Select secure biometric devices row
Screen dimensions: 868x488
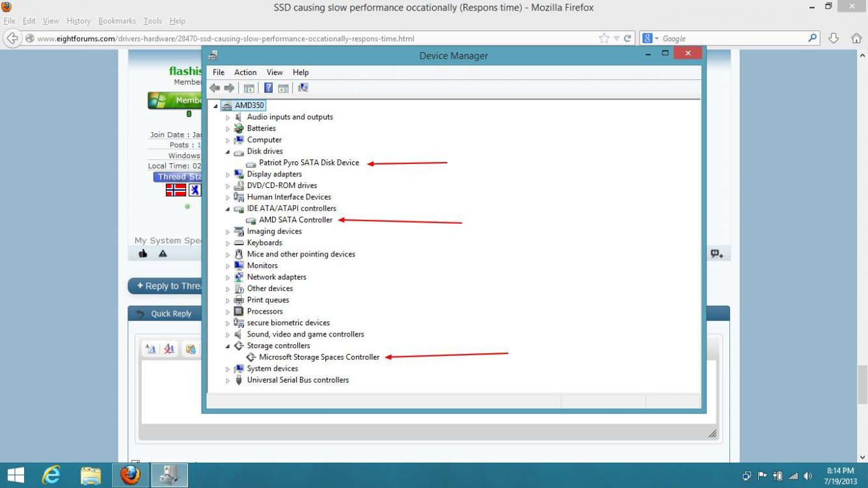[288, 323]
